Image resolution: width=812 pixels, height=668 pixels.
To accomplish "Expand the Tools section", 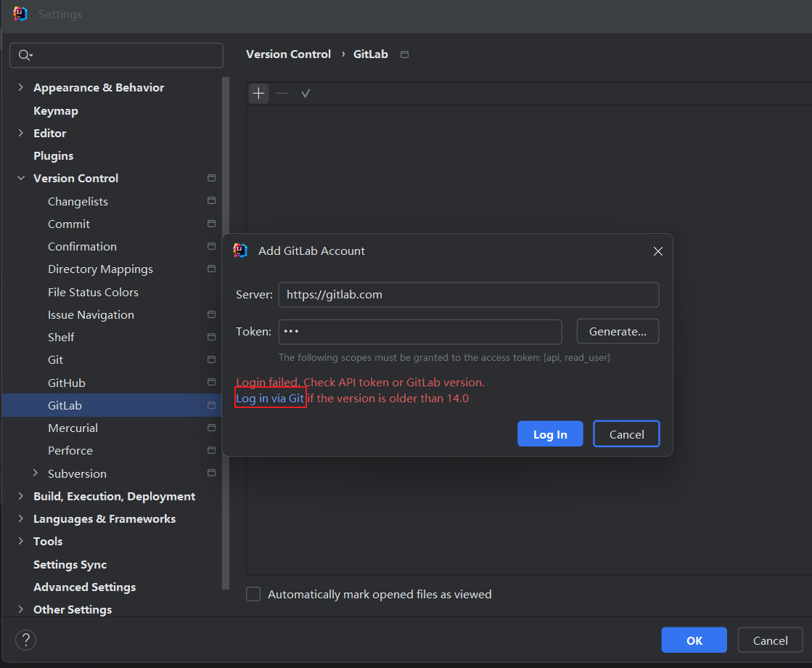I will pos(21,541).
